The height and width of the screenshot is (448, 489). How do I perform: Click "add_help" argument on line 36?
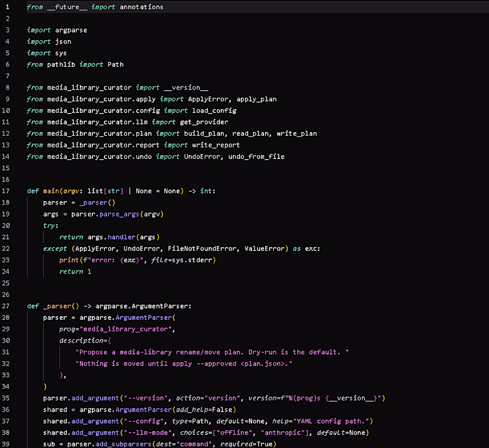pyautogui.click(x=192, y=409)
